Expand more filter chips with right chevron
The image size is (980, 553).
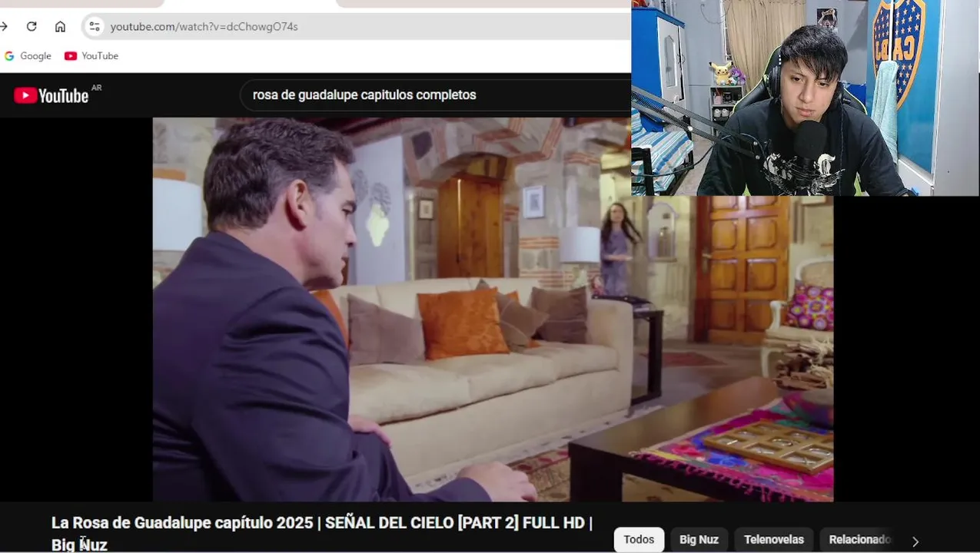(x=915, y=541)
